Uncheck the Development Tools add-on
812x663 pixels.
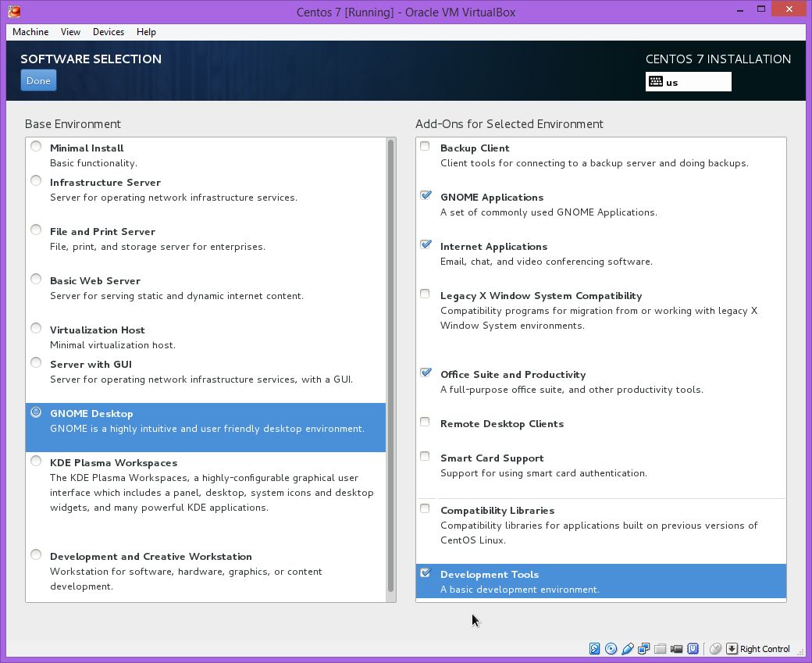click(x=426, y=572)
